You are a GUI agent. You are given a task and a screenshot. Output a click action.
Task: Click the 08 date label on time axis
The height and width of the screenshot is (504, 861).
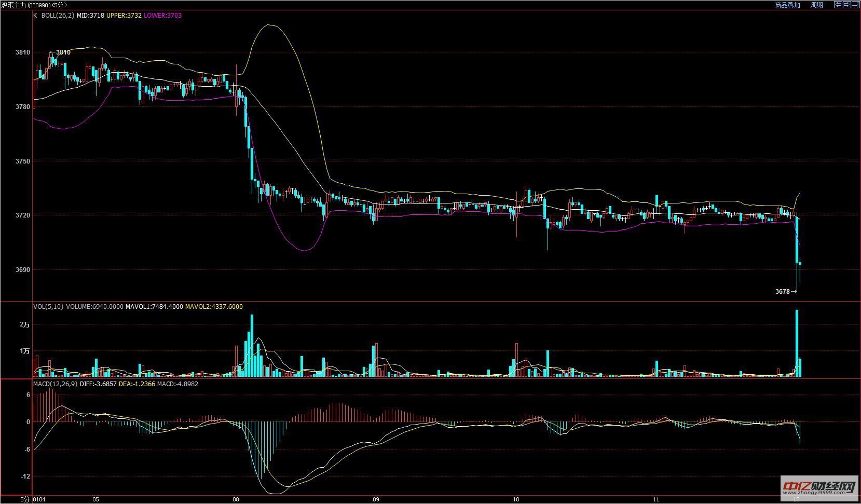[x=237, y=500]
